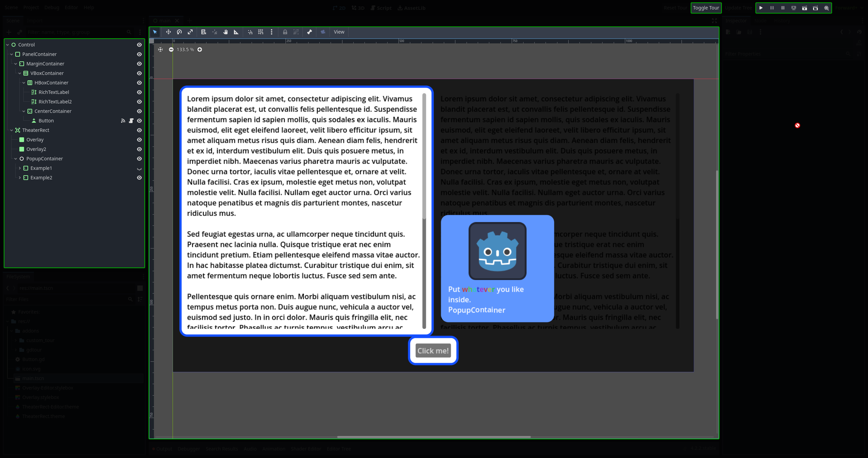The image size is (868, 458).
Task: Toggle visibility of Overlay2 node
Action: click(x=139, y=149)
